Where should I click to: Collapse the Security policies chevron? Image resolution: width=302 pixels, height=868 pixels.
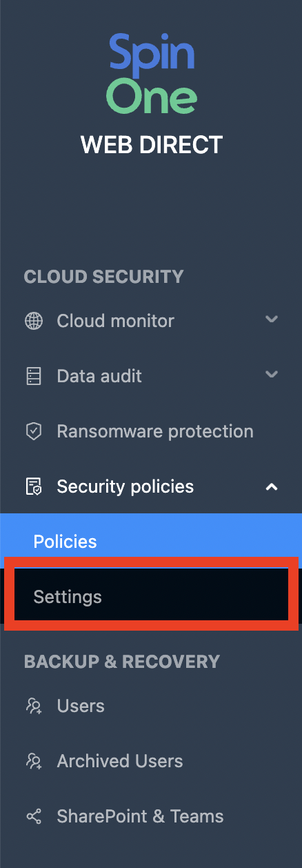pyautogui.click(x=272, y=486)
